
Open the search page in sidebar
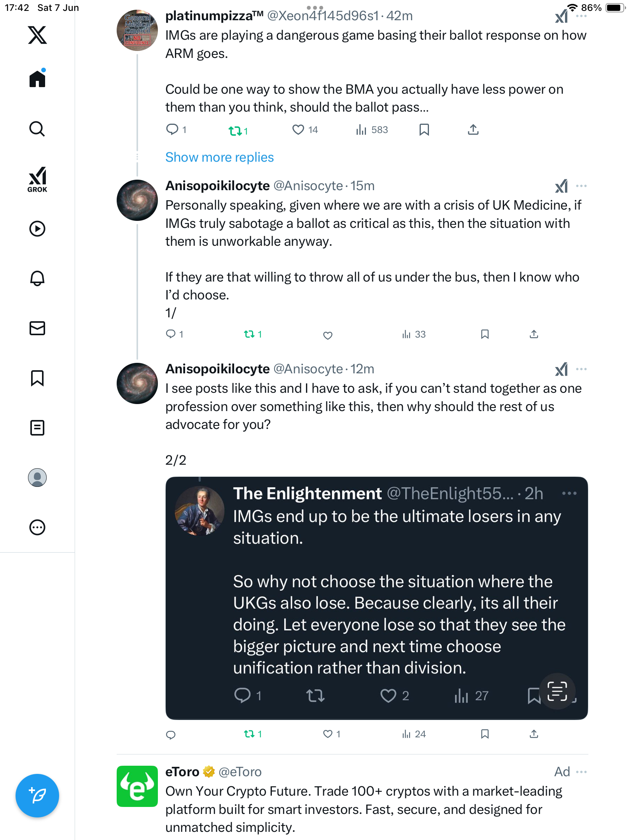[37, 129]
